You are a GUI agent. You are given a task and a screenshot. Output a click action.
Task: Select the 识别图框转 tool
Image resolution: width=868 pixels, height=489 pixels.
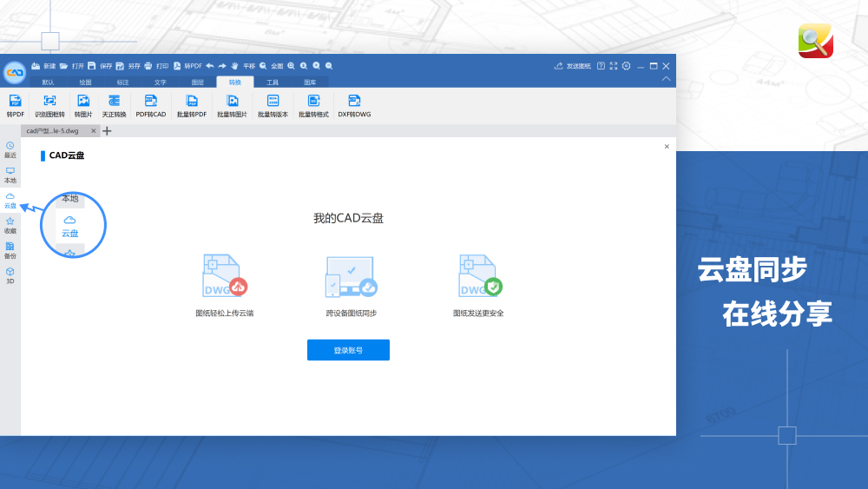click(49, 106)
